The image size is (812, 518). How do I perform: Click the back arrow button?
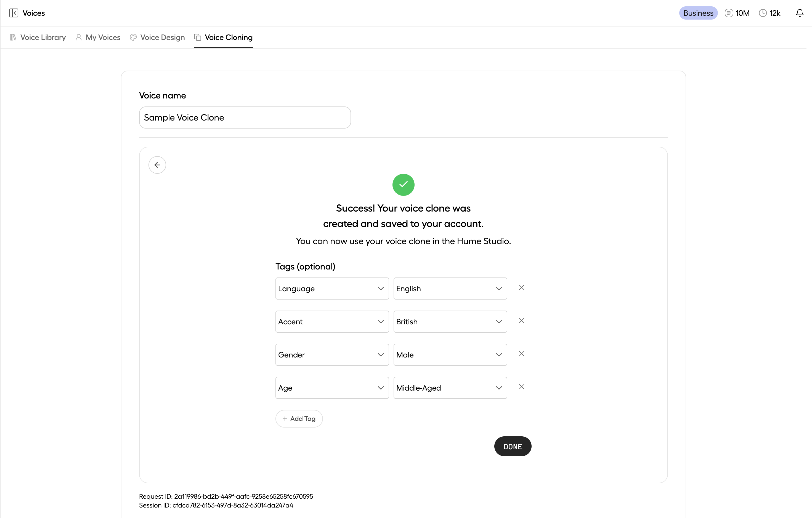[157, 165]
